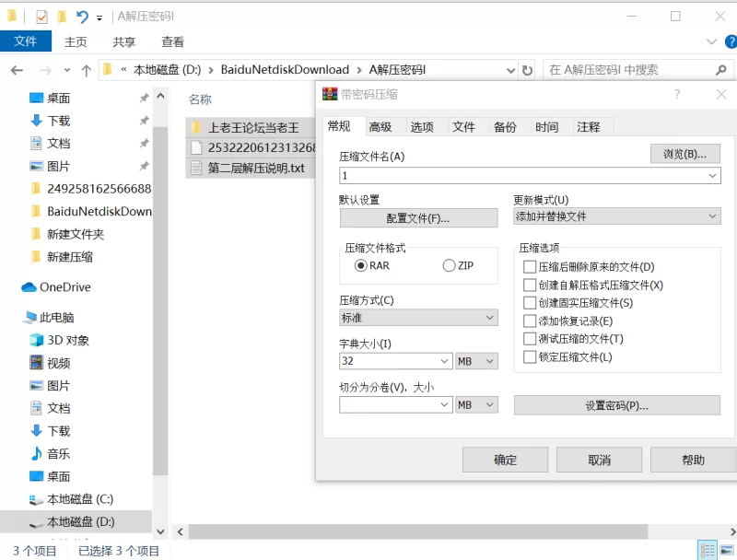Select 3D 对象 cube icon
Screen dimensions: 737x560
[x=36, y=340]
